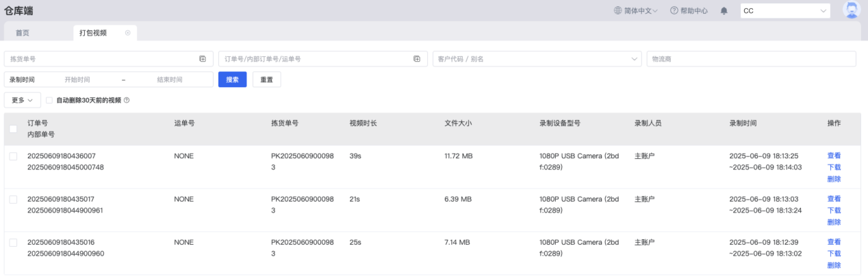Select the row checkbox for order 20250609180435016
868x279 pixels.
(x=13, y=243)
